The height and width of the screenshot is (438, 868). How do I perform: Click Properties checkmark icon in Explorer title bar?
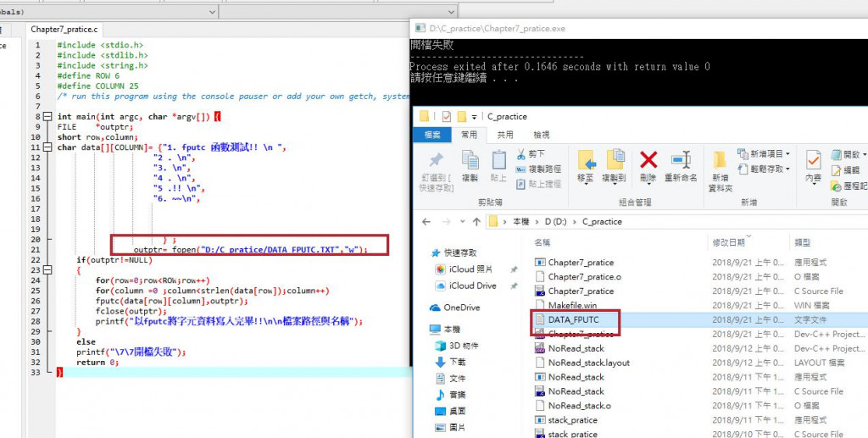coord(446,117)
